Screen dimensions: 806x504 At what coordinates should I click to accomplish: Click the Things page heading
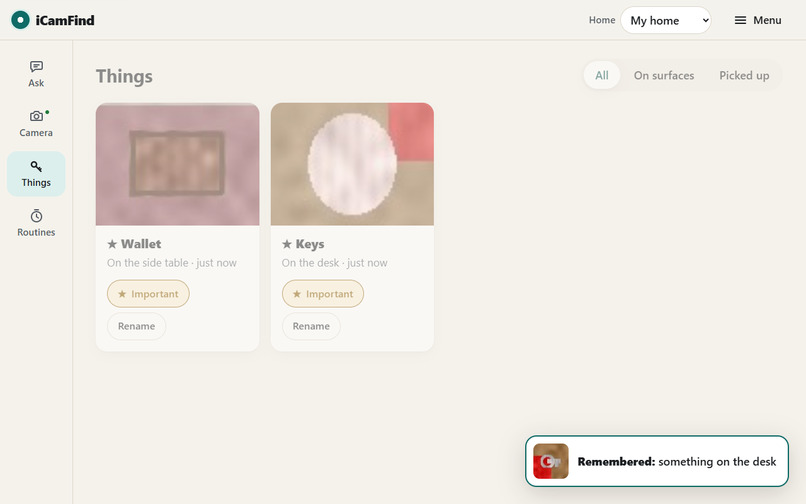tap(124, 76)
